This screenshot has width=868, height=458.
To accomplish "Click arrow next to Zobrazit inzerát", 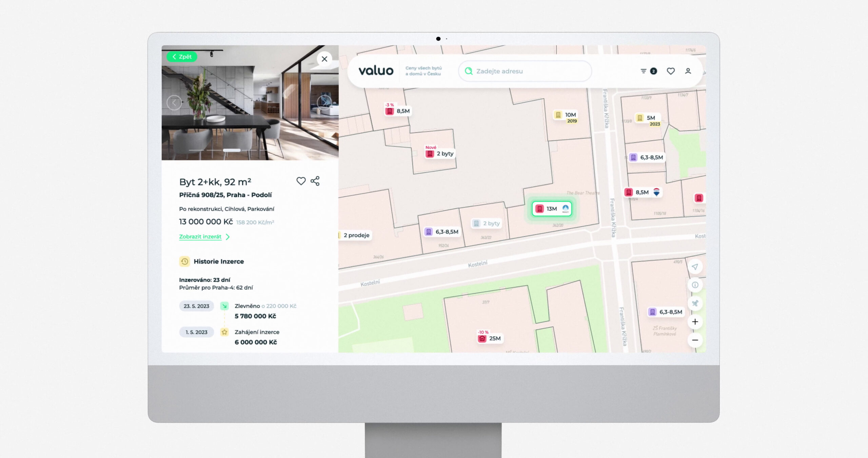I will click(228, 237).
